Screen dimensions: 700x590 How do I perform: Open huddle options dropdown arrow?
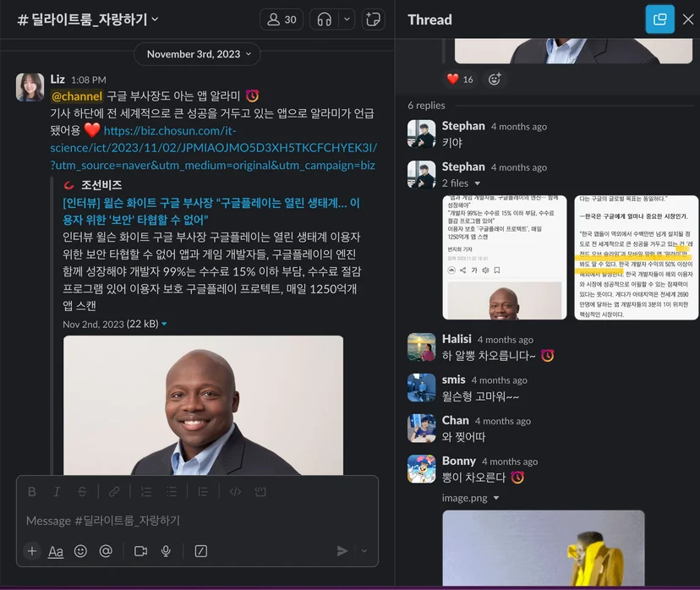pos(347,19)
